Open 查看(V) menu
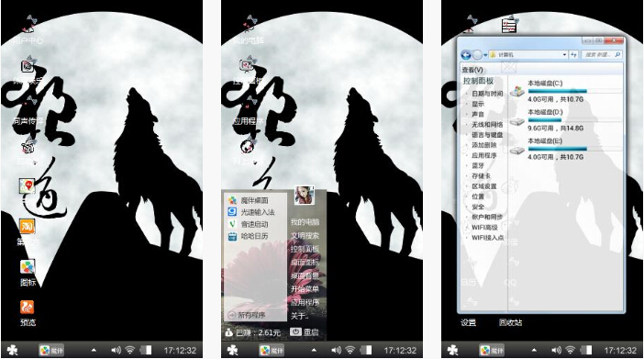The height and width of the screenshot is (359, 644). click(x=472, y=70)
